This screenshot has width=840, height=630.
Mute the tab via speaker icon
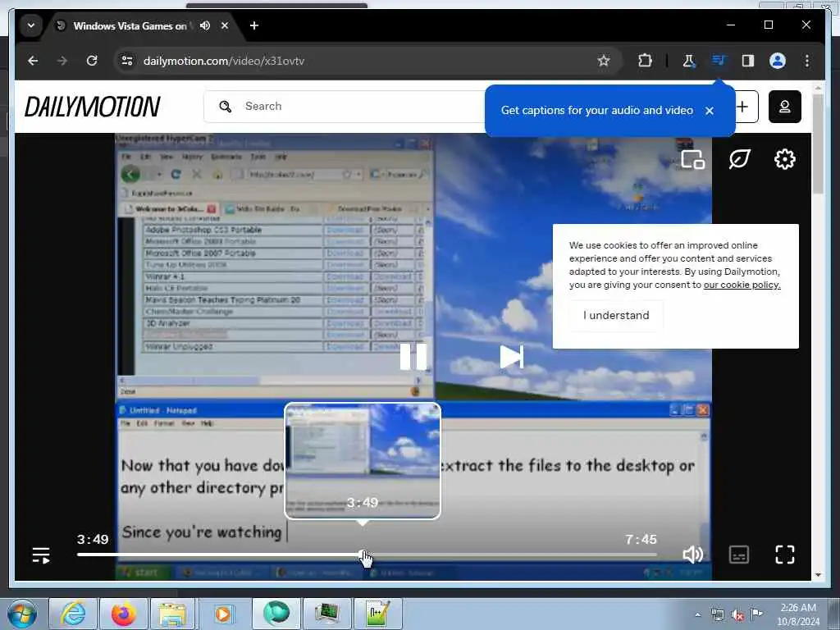[204, 25]
